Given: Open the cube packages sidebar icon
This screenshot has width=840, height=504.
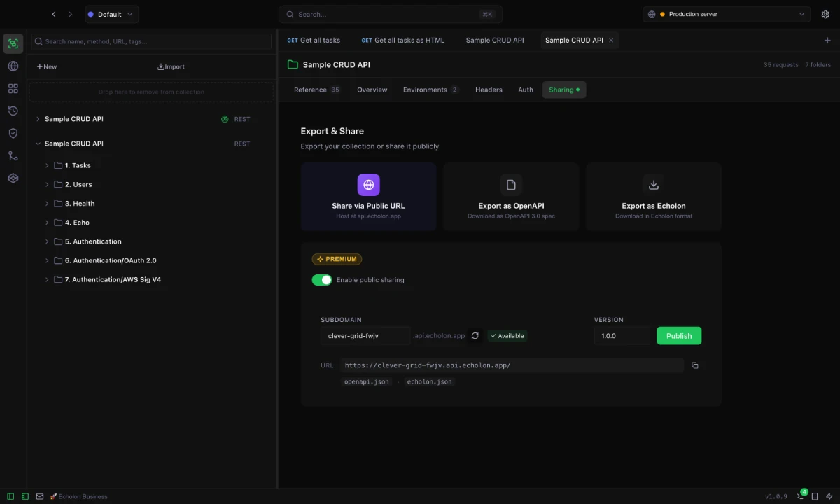Looking at the screenshot, I should 13,178.
